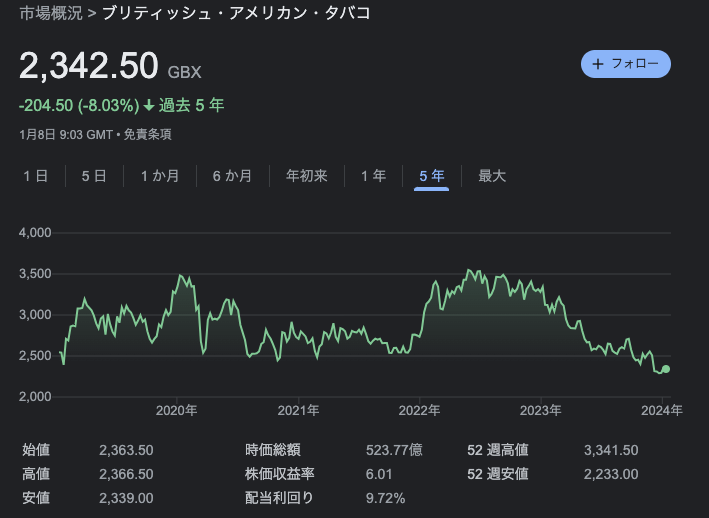Click the 高値 label

coord(36,474)
